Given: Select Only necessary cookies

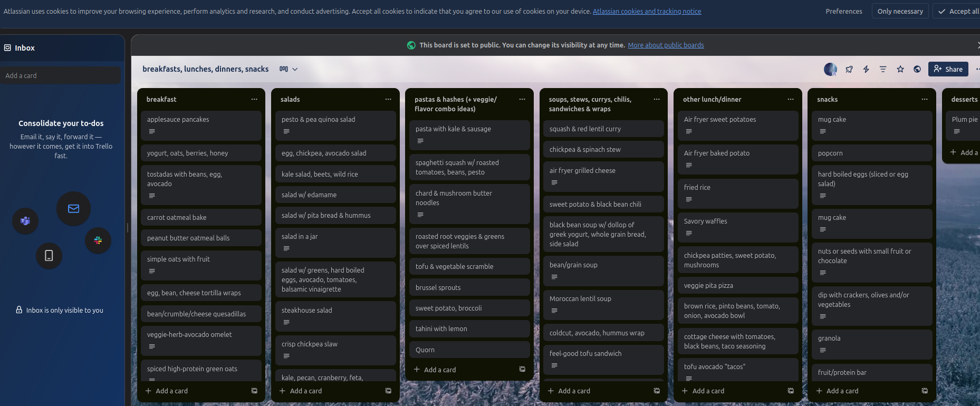Looking at the screenshot, I should click(900, 11).
